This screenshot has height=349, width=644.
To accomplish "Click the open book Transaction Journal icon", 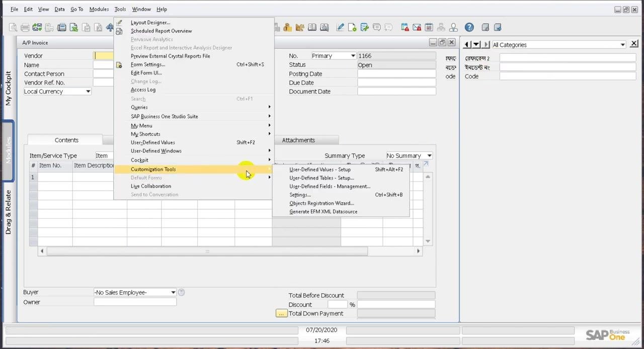I will [312, 27].
